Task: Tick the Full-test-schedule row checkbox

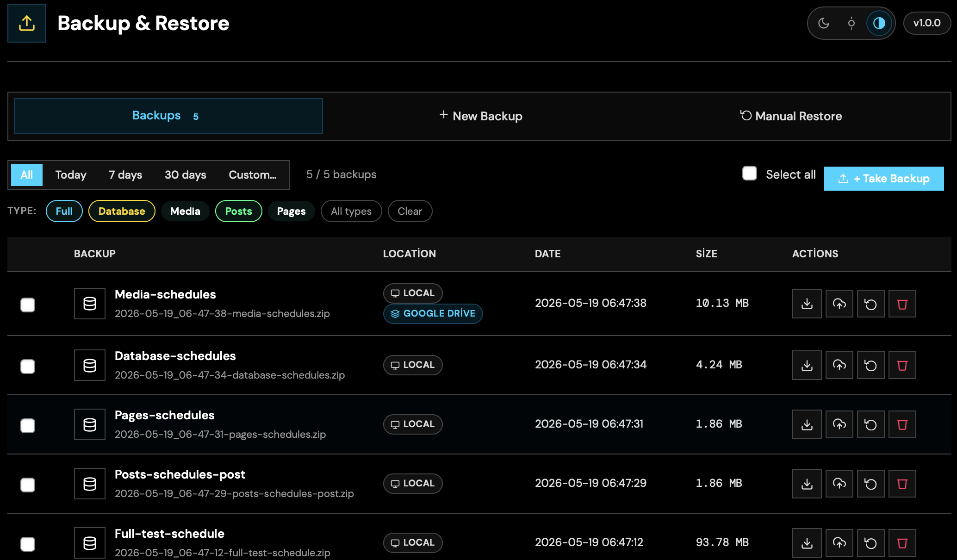Action: (x=28, y=544)
